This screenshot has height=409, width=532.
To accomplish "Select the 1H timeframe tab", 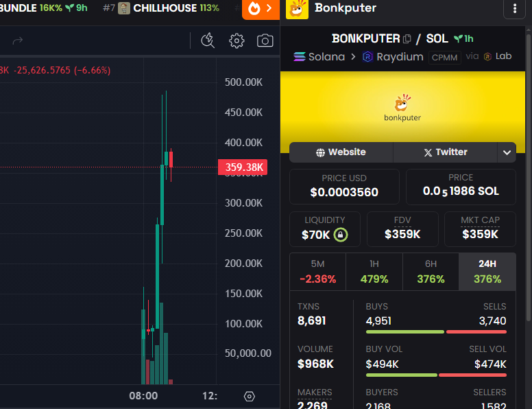I will (374, 272).
